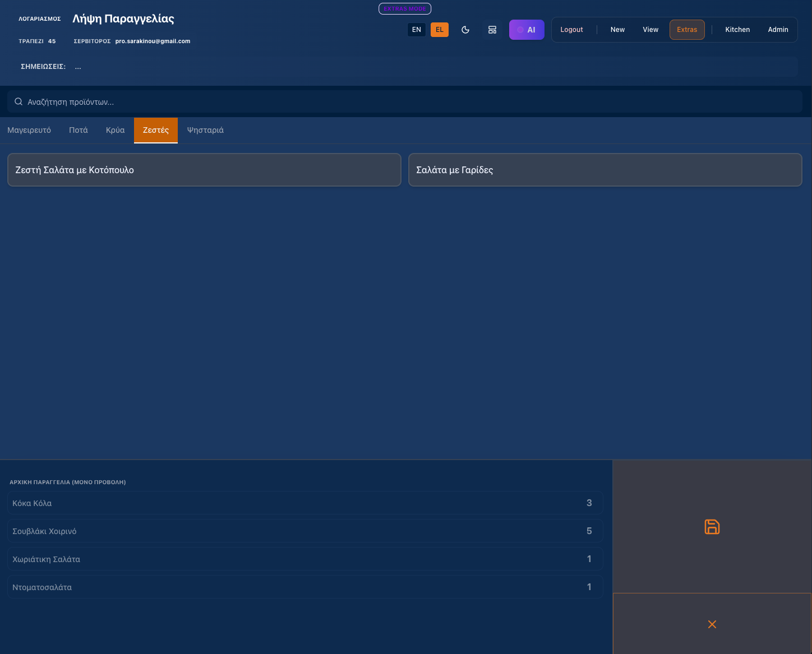The image size is (812, 654).
Task: Click the Ντοματοσαλάτα order row
Action: [305, 587]
